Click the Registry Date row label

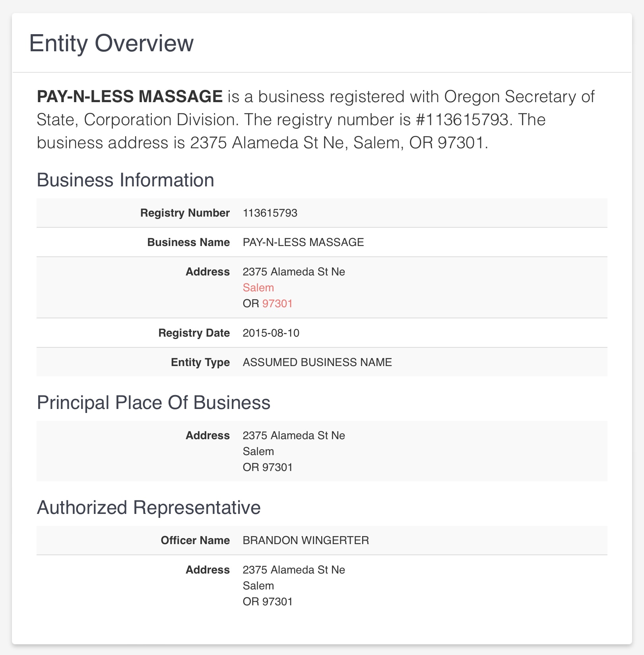point(194,333)
